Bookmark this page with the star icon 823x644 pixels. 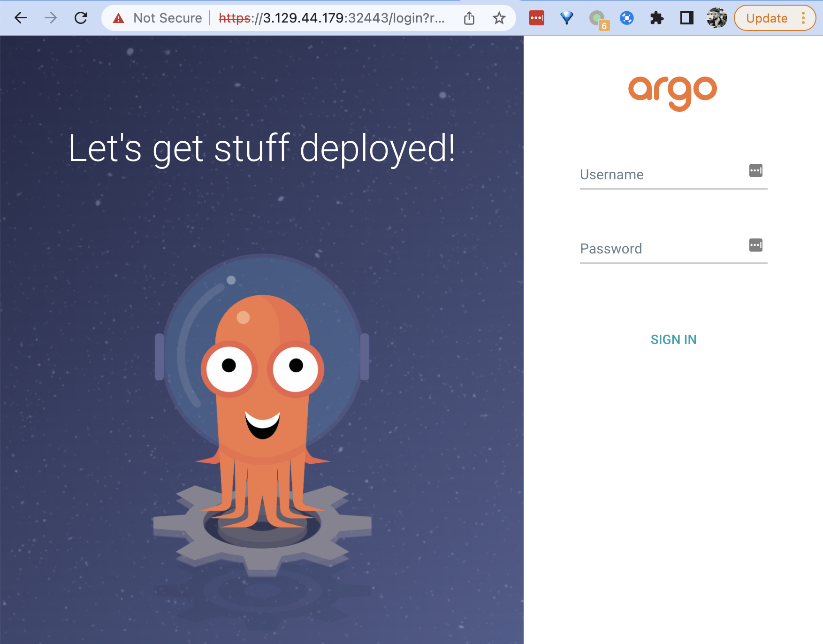499,18
